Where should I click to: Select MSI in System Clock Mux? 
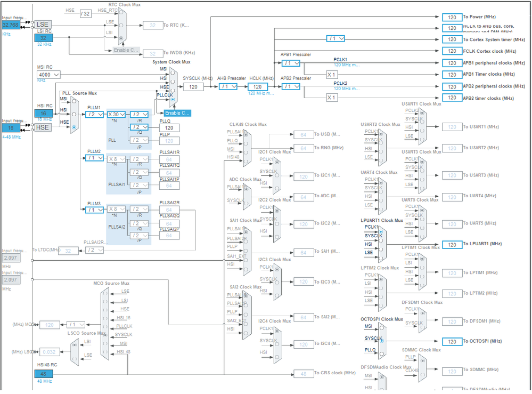point(173,73)
